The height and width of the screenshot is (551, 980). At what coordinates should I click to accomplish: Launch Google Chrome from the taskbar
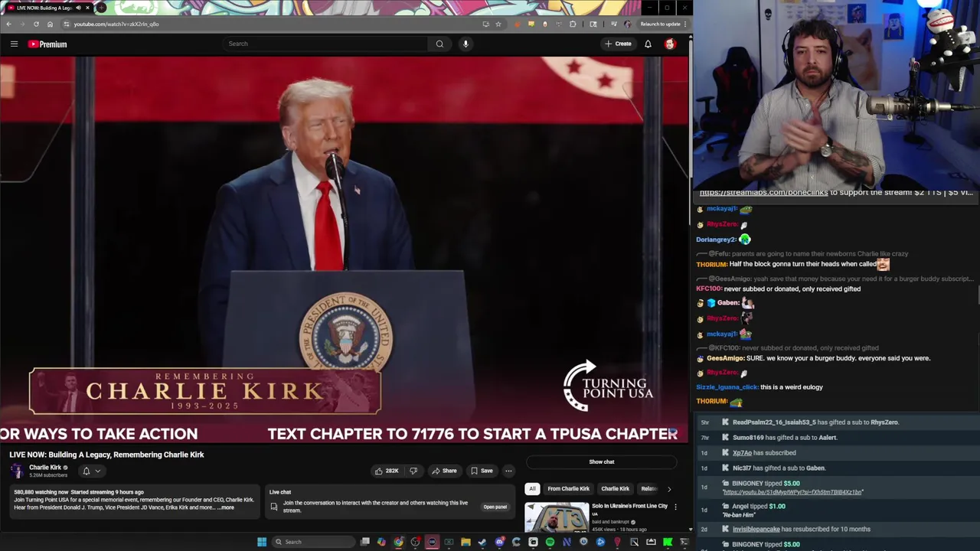pyautogui.click(x=398, y=542)
